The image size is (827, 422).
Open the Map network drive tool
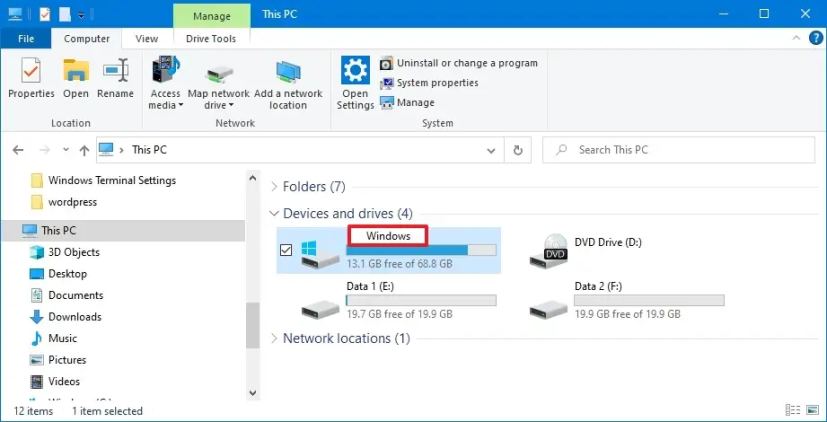click(218, 78)
